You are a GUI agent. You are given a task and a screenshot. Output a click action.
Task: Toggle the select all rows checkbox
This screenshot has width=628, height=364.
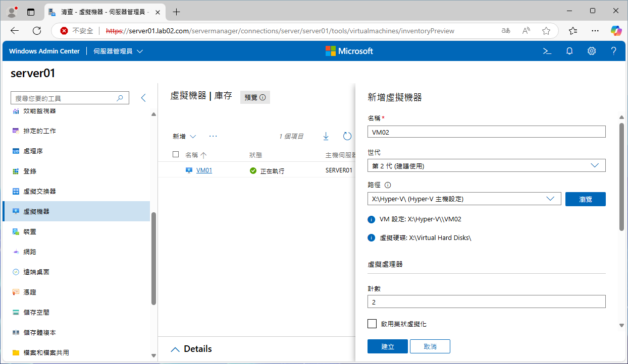(176, 155)
